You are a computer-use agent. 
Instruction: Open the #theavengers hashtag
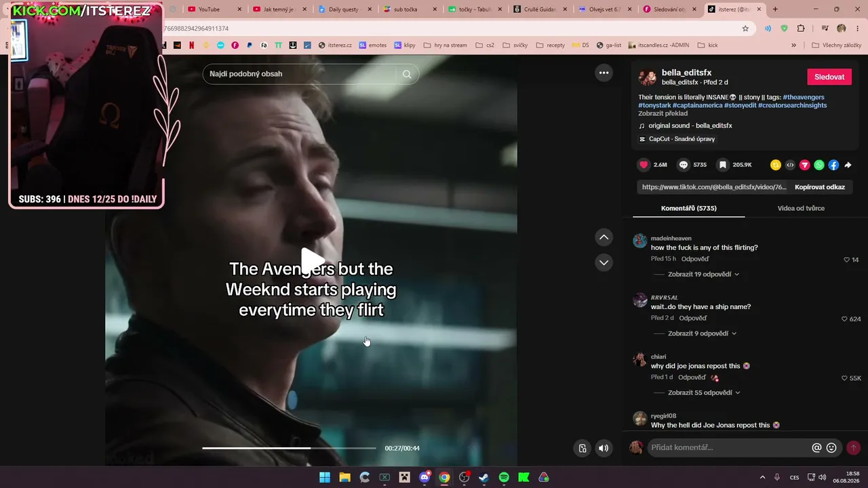click(804, 97)
